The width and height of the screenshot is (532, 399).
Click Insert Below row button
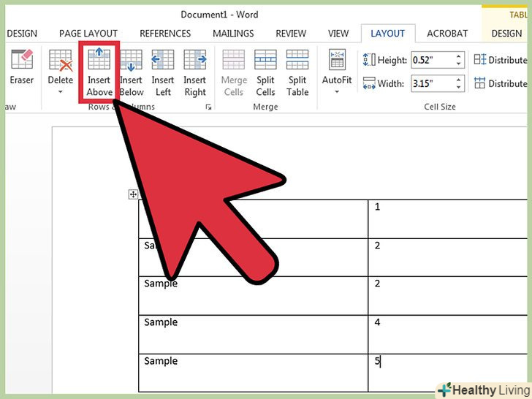(131, 72)
